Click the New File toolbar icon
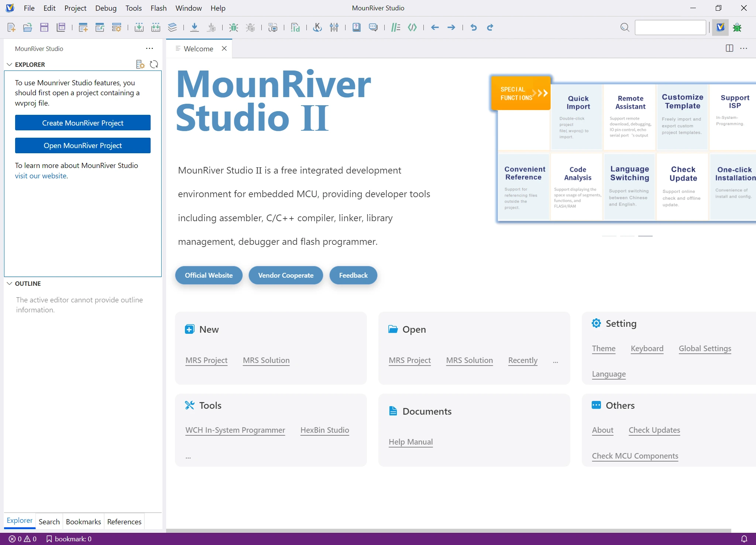This screenshot has width=756, height=545. (11, 27)
